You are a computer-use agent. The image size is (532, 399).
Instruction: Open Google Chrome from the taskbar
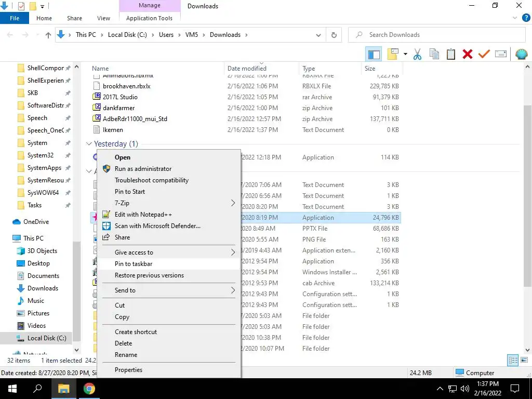pyautogui.click(x=89, y=389)
